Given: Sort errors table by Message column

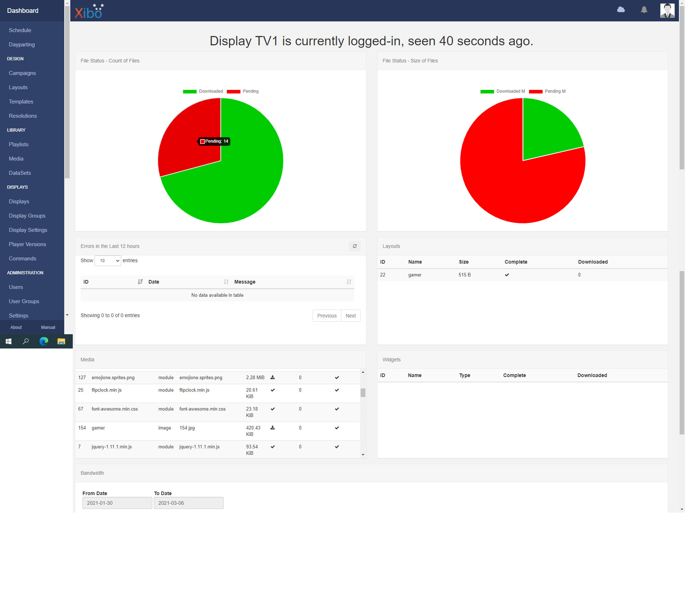Looking at the screenshot, I should click(x=293, y=282).
